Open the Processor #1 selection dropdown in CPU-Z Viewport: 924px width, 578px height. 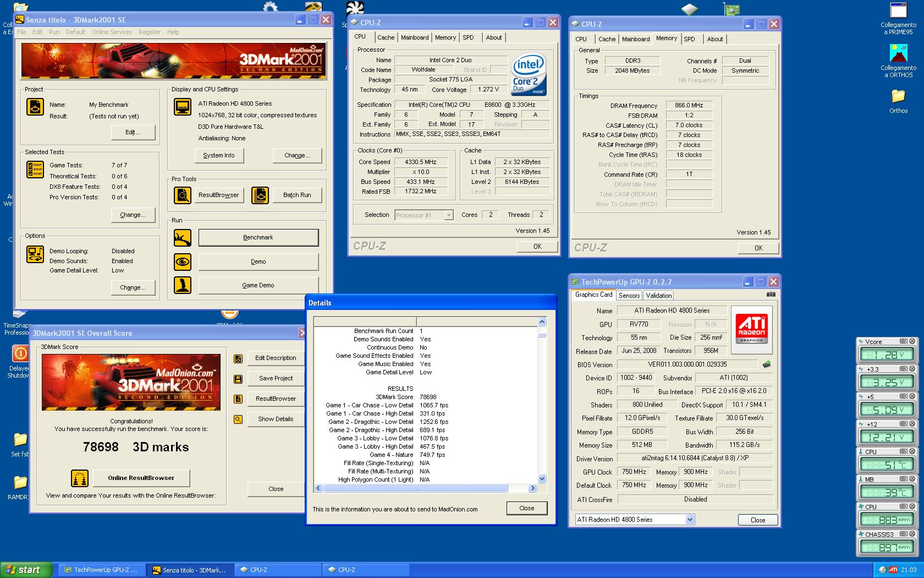tap(449, 215)
